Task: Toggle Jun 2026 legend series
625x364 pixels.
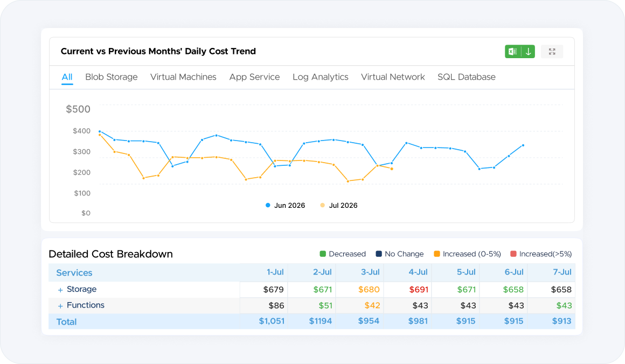Action: (286, 206)
